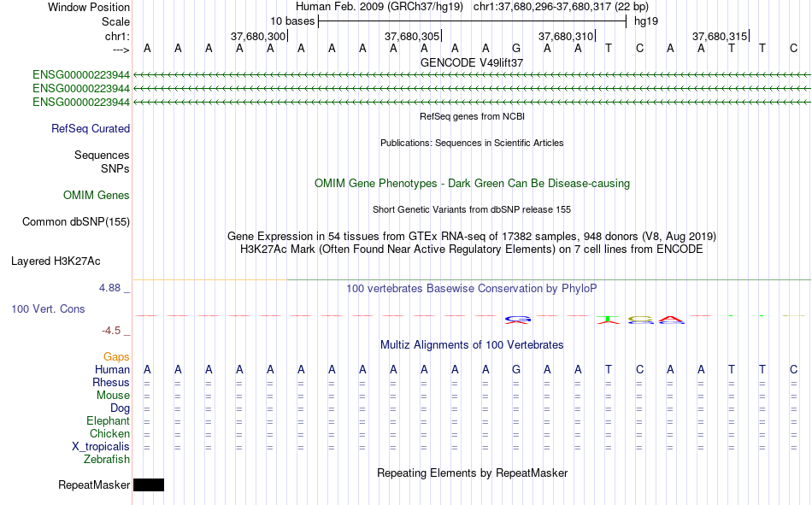Open the 100 Vert. Cons track label
Image resolution: width=812 pixels, height=505 pixels.
pyautogui.click(x=48, y=308)
